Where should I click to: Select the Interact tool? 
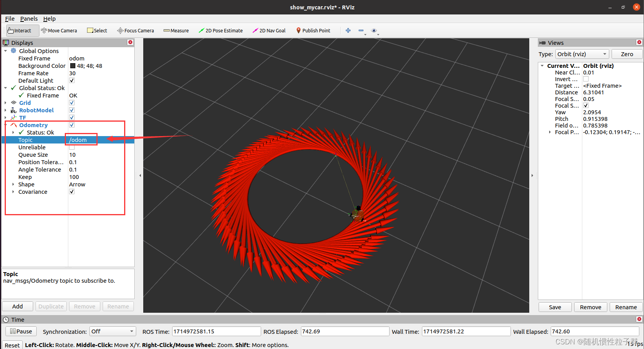pos(23,30)
